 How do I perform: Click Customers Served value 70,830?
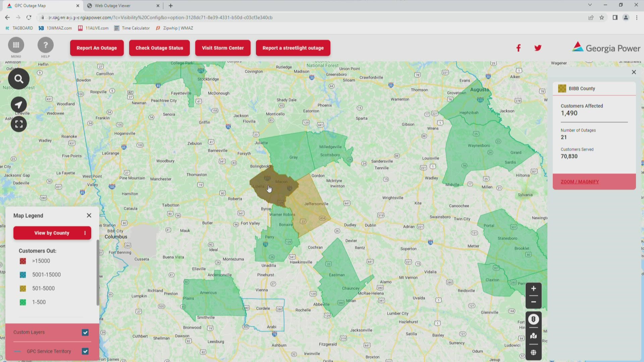[x=569, y=156]
